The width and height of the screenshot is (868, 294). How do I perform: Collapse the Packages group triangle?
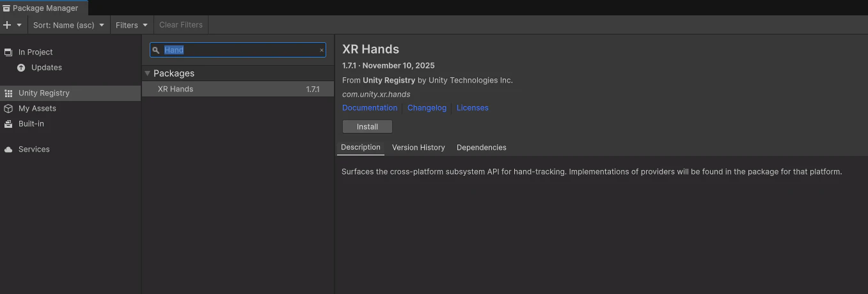(x=148, y=73)
